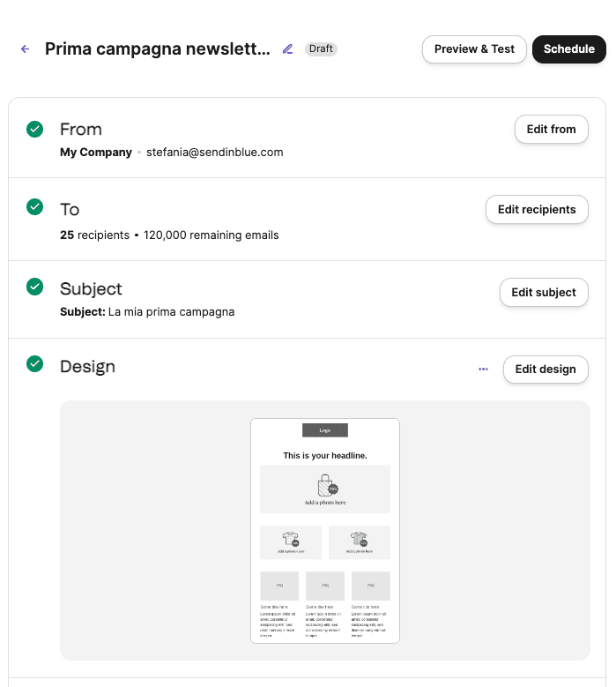Click the green checkmark next to Design

click(34, 363)
